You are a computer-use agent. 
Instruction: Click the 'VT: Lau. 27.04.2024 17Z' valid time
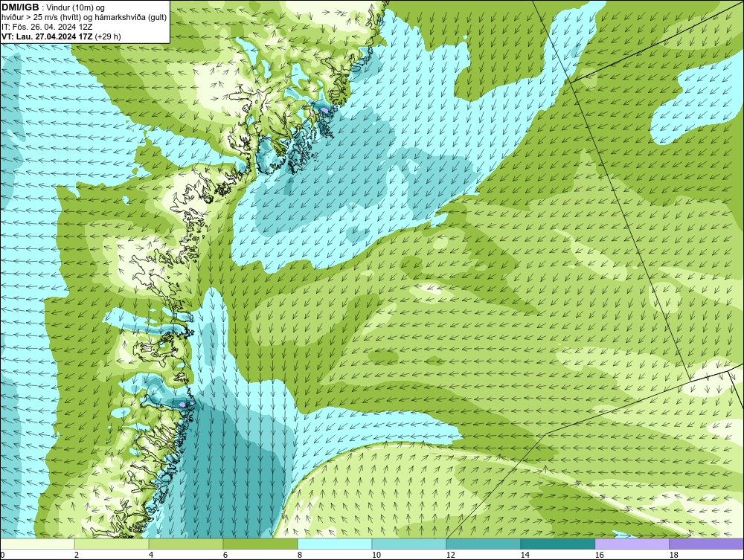pos(48,36)
